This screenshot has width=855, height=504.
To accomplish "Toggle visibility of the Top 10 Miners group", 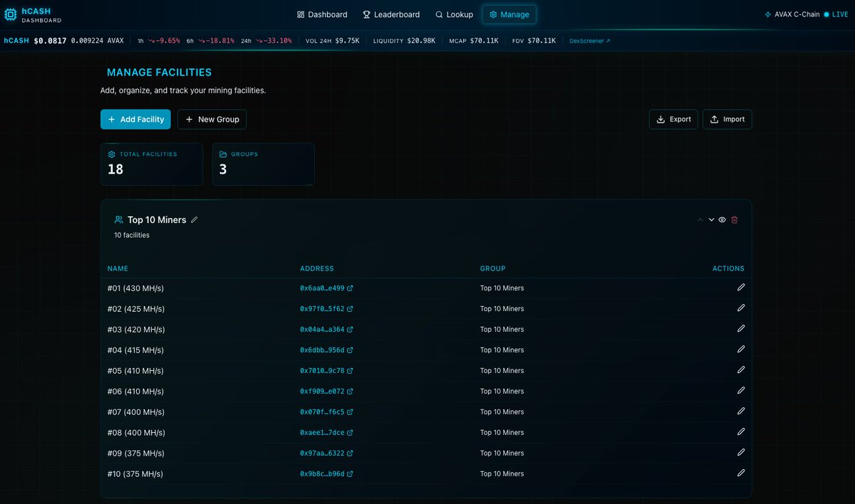I will [x=720, y=219].
